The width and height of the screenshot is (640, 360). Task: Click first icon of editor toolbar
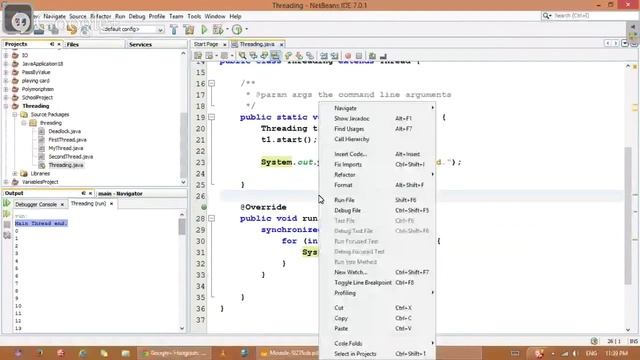pos(198,56)
